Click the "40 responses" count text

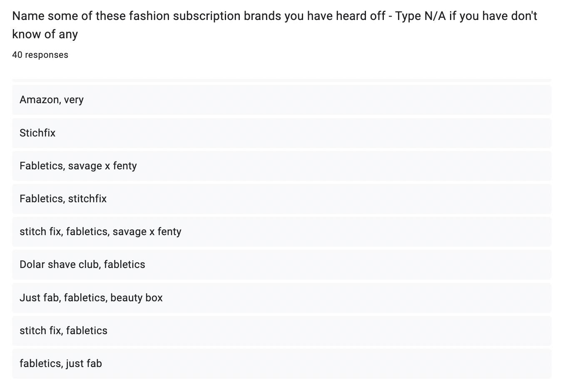pyautogui.click(x=40, y=55)
